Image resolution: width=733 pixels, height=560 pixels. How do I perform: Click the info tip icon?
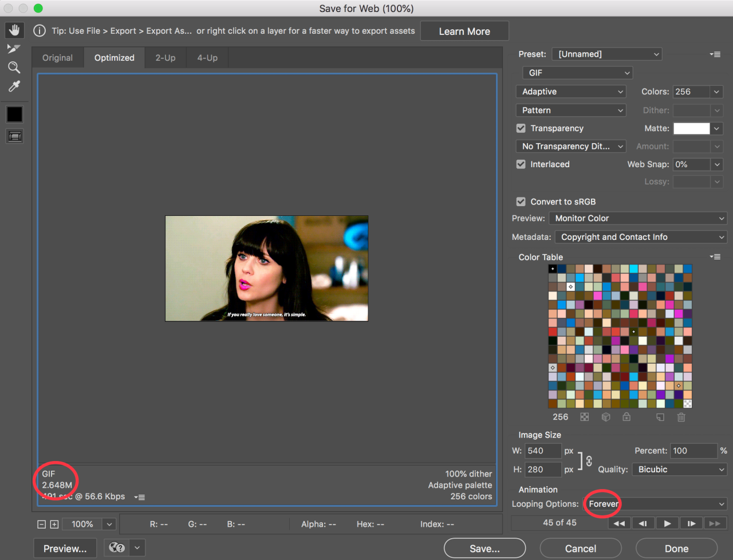point(40,31)
